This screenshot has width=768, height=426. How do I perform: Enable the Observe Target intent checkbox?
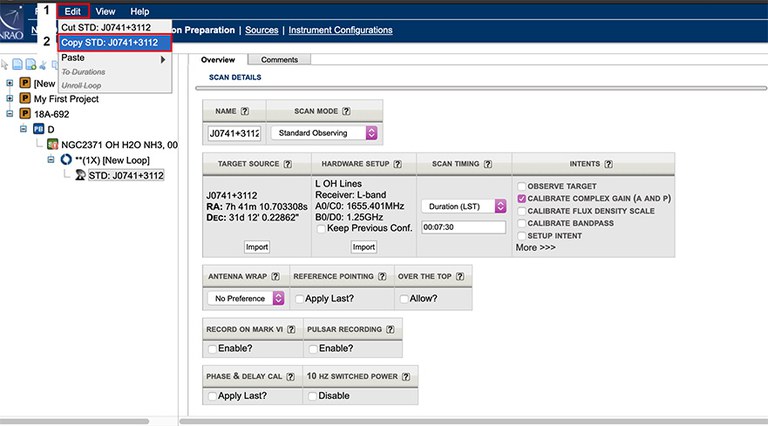[522, 186]
